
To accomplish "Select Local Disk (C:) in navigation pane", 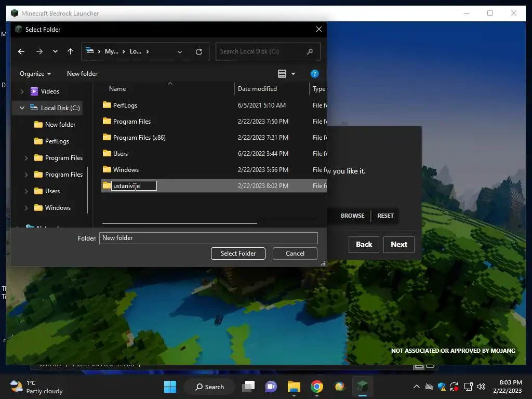I will 55,108.
